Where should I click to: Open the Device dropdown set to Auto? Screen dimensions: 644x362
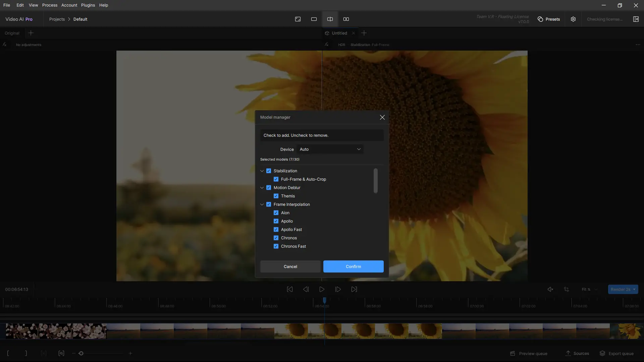(x=330, y=149)
